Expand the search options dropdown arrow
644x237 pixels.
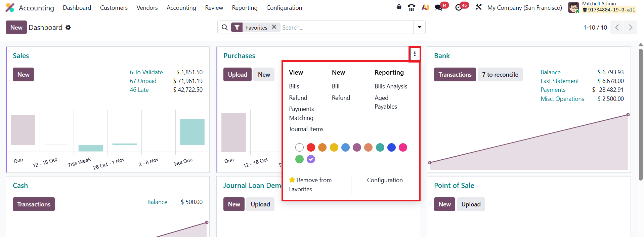pyautogui.click(x=419, y=27)
